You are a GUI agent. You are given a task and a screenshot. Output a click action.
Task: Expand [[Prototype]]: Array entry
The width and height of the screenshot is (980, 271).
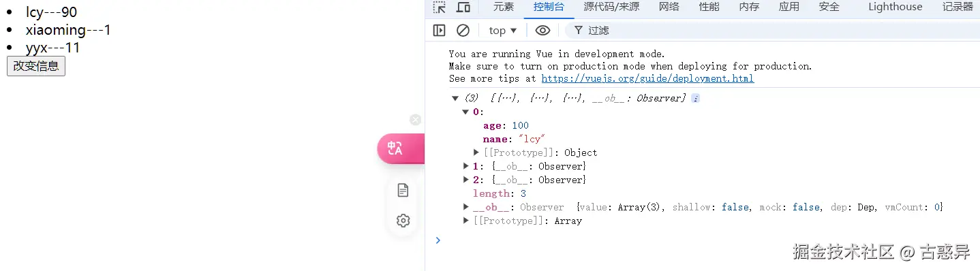click(x=466, y=221)
